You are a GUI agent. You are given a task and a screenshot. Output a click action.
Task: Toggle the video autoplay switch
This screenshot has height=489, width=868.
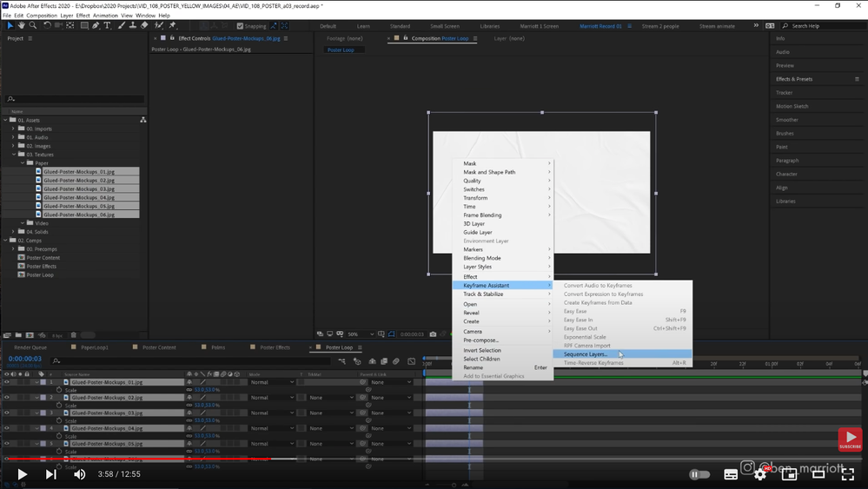tap(699, 474)
